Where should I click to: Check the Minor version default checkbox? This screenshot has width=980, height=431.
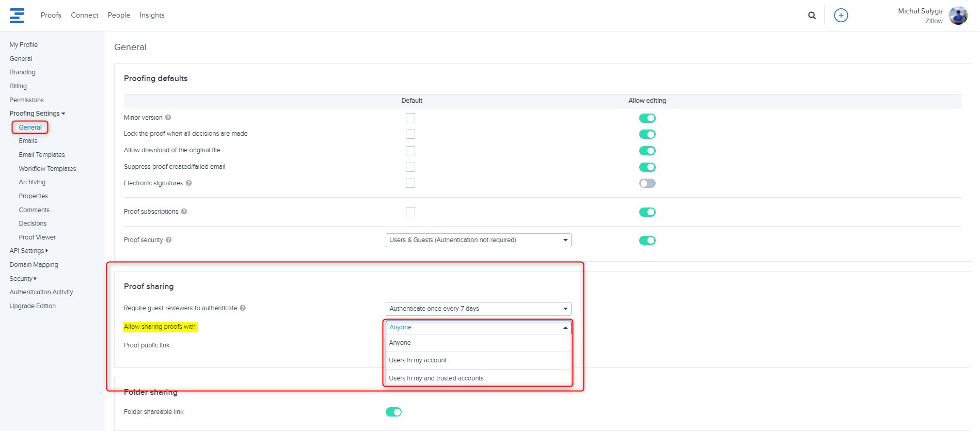coord(410,118)
